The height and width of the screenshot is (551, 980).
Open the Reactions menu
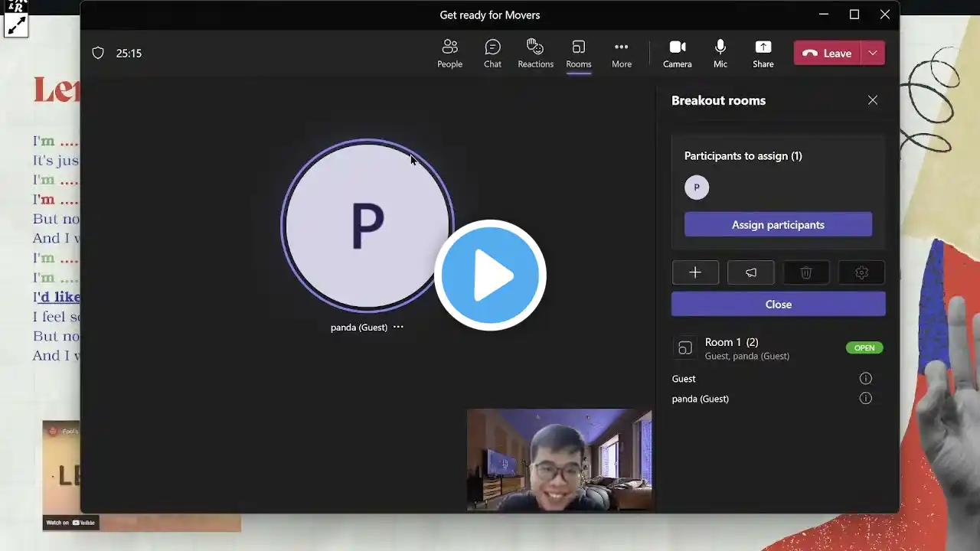click(535, 54)
